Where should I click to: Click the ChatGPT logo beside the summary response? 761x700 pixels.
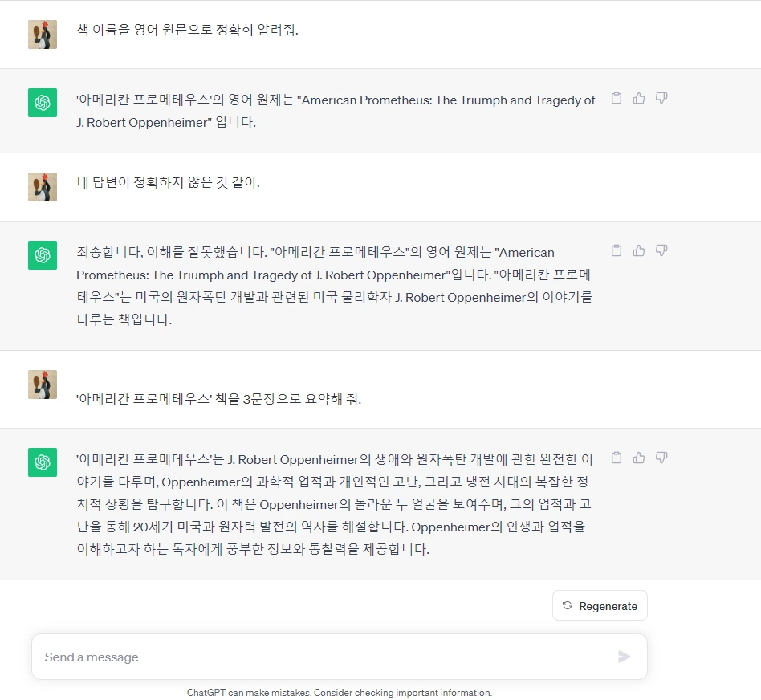pyautogui.click(x=43, y=462)
